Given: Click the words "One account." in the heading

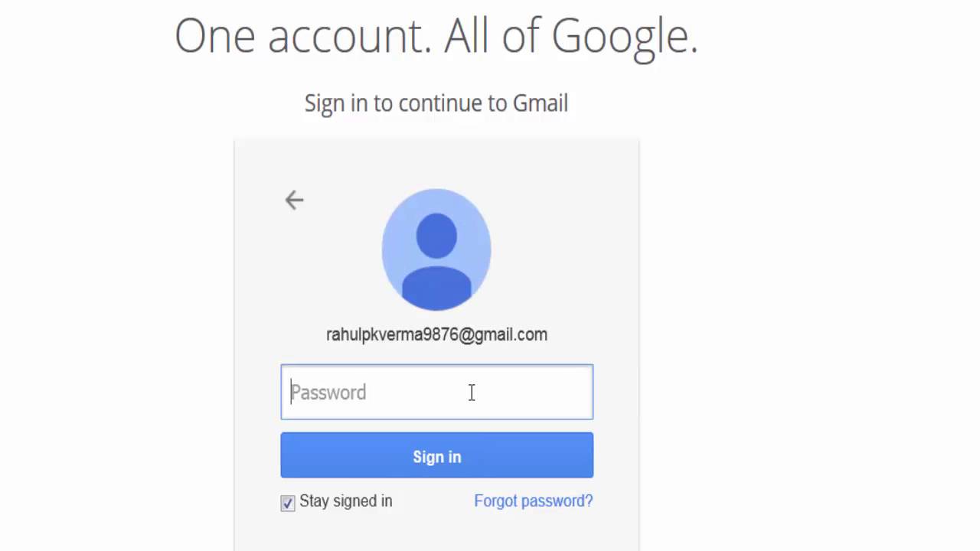Looking at the screenshot, I should (304, 36).
